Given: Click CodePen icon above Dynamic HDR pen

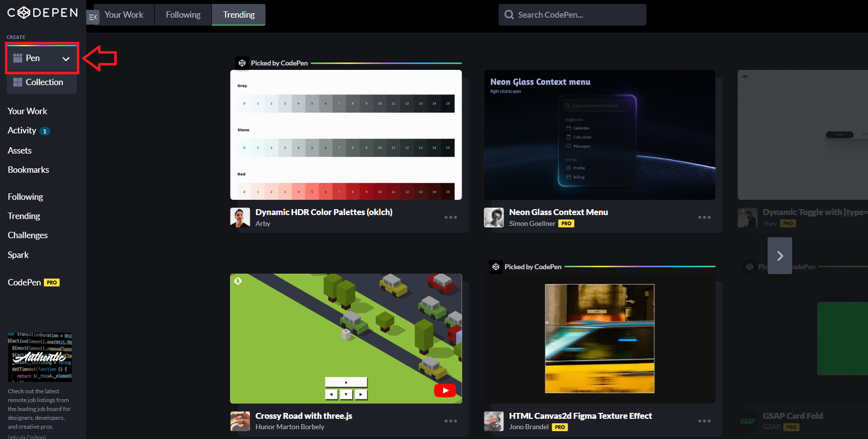Looking at the screenshot, I should tap(242, 63).
